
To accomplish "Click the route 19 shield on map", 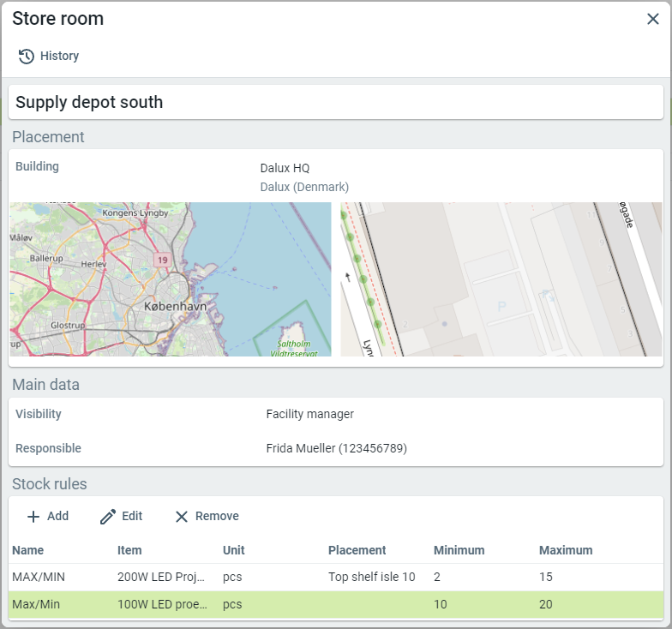I will click(x=162, y=258).
